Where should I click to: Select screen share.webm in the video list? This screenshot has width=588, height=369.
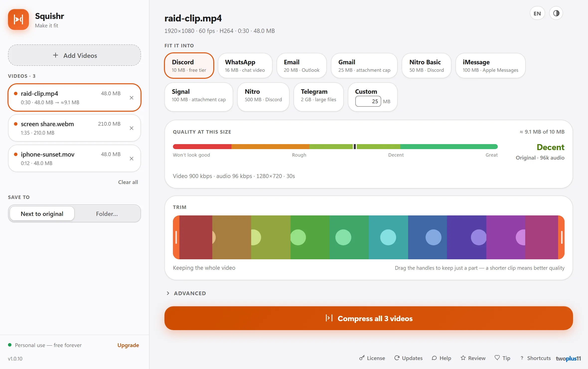pyautogui.click(x=74, y=128)
